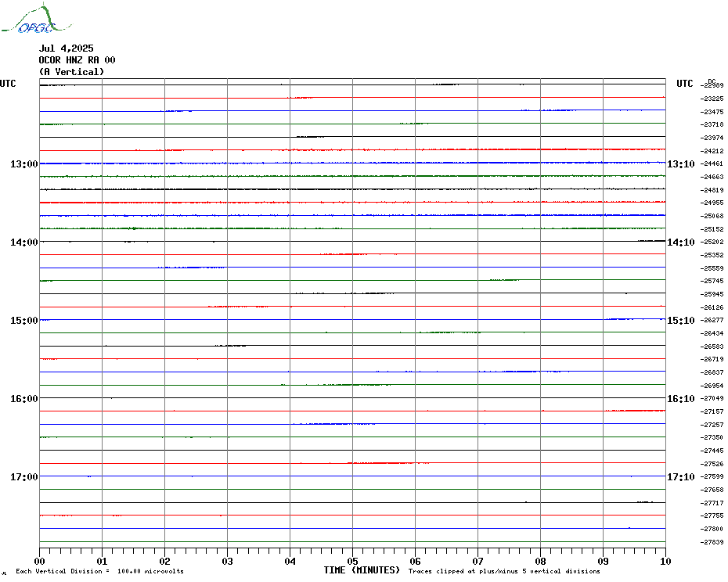The width and height of the screenshot is (728, 582).
Task: Click the DC offset value -23225
Action: [712, 99]
